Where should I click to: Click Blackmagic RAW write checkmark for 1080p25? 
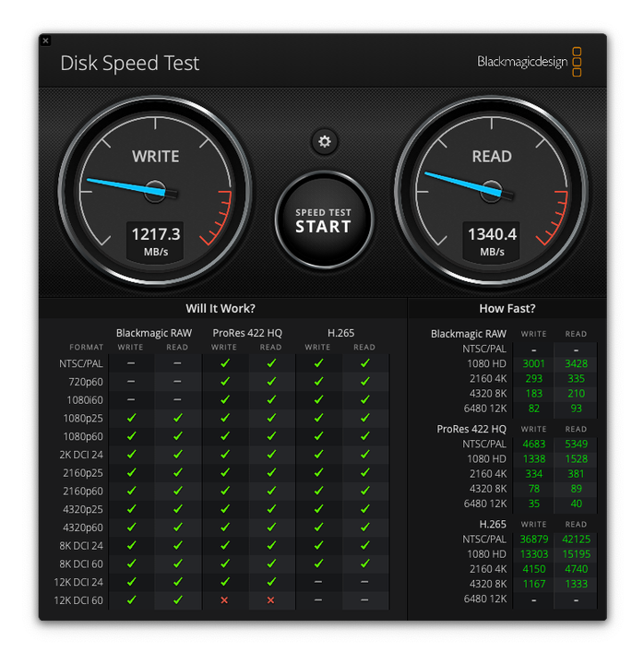click(131, 418)
